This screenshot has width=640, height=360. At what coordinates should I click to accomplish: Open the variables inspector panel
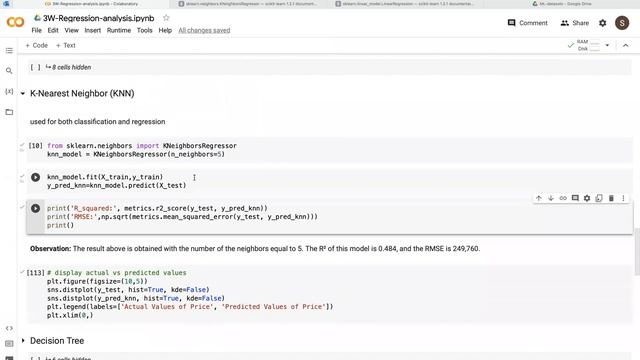9,91
